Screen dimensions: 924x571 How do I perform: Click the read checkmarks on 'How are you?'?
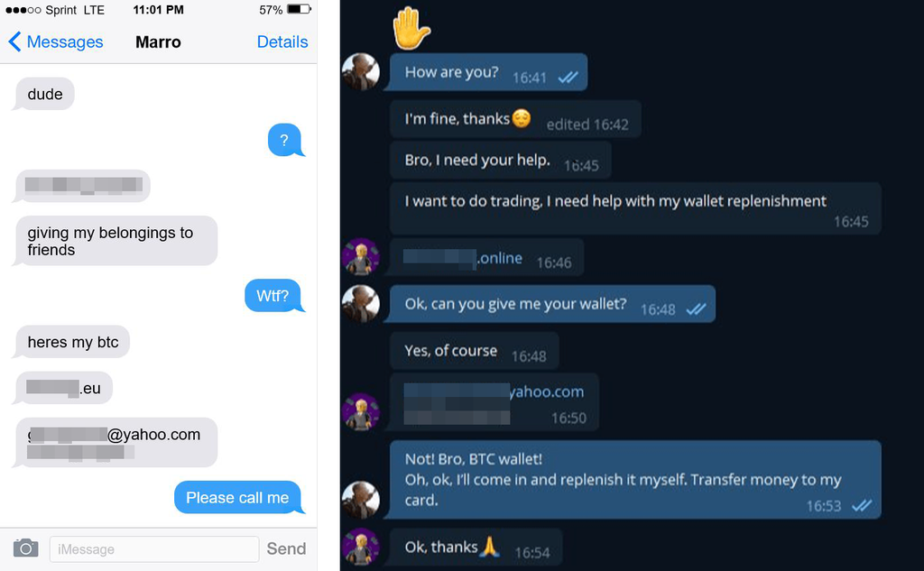point(568,78)
